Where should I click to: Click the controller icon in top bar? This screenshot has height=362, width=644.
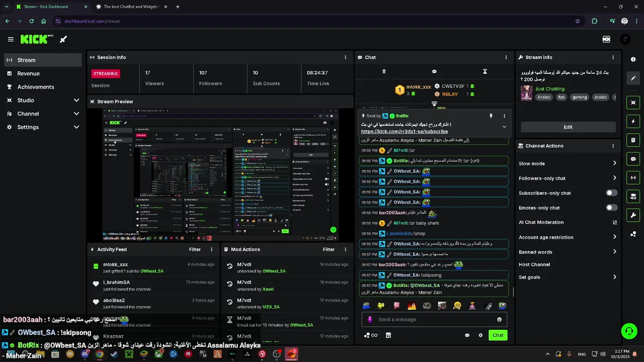[x=606, y=39]
